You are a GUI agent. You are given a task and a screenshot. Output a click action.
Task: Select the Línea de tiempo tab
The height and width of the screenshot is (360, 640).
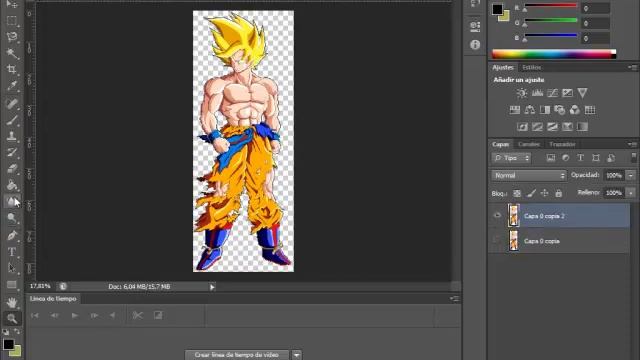pos(53,299)
